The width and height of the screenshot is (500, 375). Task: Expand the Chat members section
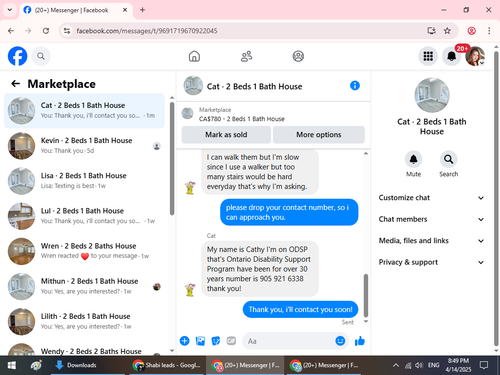pos(431,219)
